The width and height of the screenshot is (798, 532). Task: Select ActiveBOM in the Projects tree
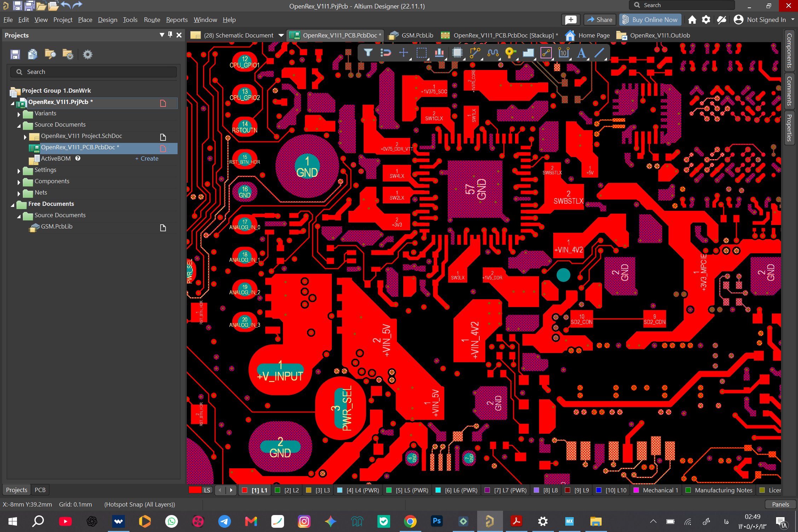tap(56, 158)
